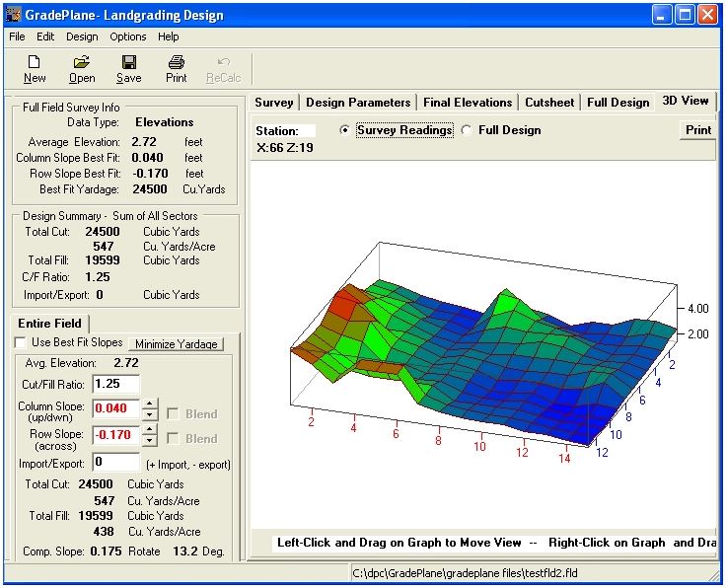727x588 pixels.
Task: Click the New file toolbar icon
Action: 35,62
